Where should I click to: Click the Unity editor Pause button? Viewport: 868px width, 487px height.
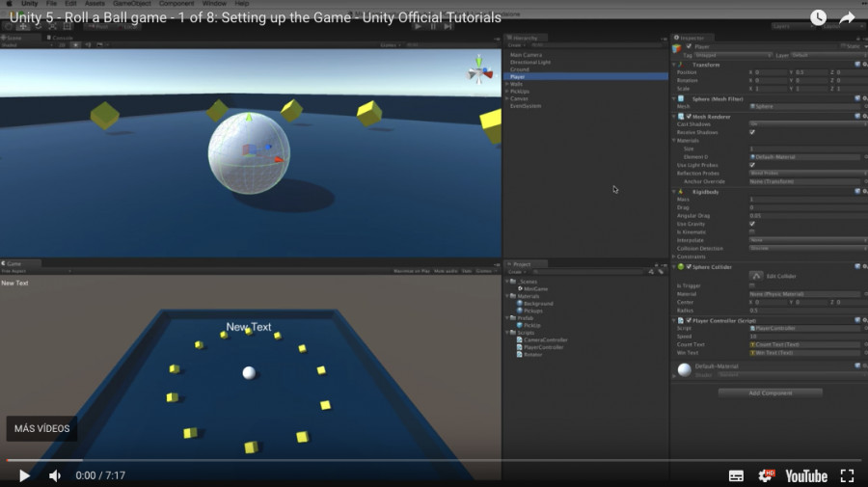pos(433,26)
